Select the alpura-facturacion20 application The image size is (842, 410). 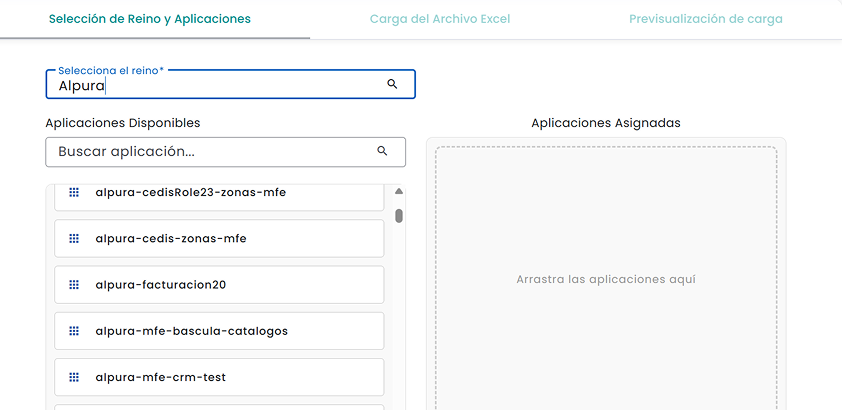pos(219,284)
